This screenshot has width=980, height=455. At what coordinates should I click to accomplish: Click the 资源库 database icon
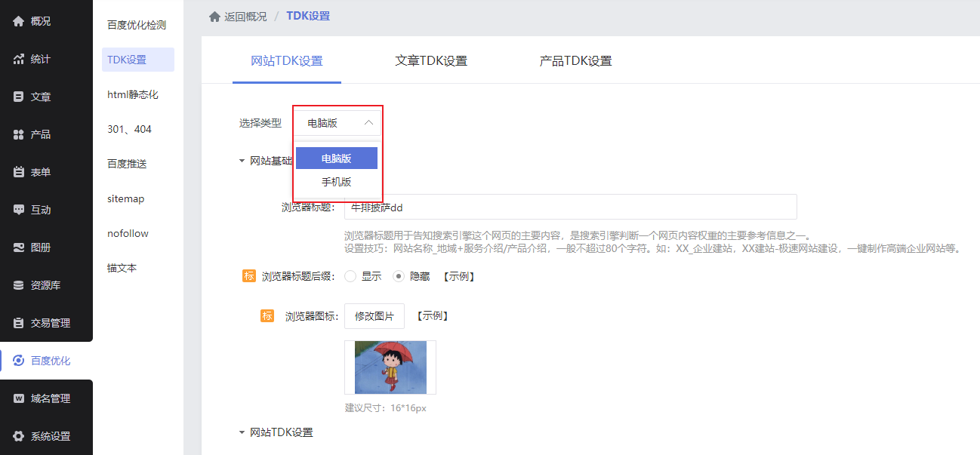[19, 285]
